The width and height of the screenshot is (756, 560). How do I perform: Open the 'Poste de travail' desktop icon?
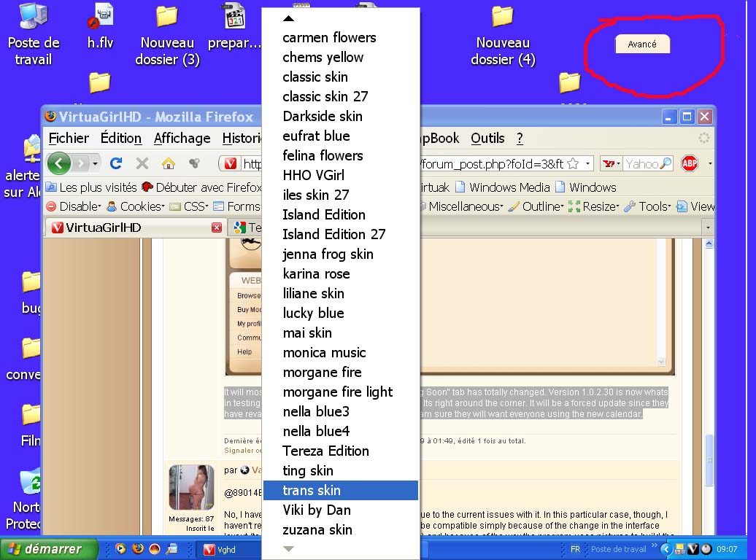[34, 35]
